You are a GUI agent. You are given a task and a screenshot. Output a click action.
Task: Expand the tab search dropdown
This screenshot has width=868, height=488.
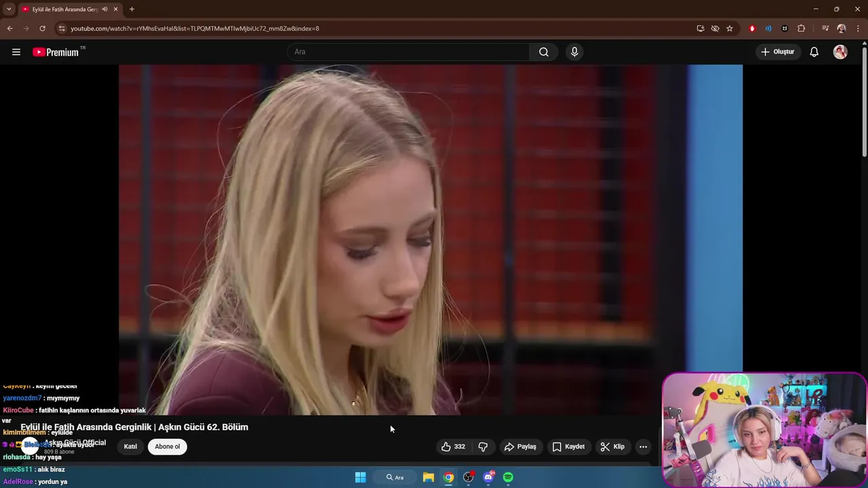9,9
